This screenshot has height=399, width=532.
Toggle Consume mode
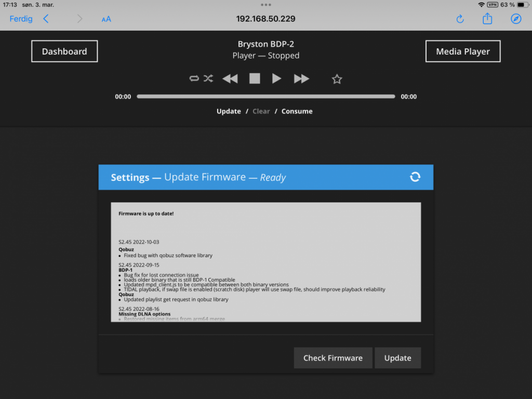click(297, 111)
